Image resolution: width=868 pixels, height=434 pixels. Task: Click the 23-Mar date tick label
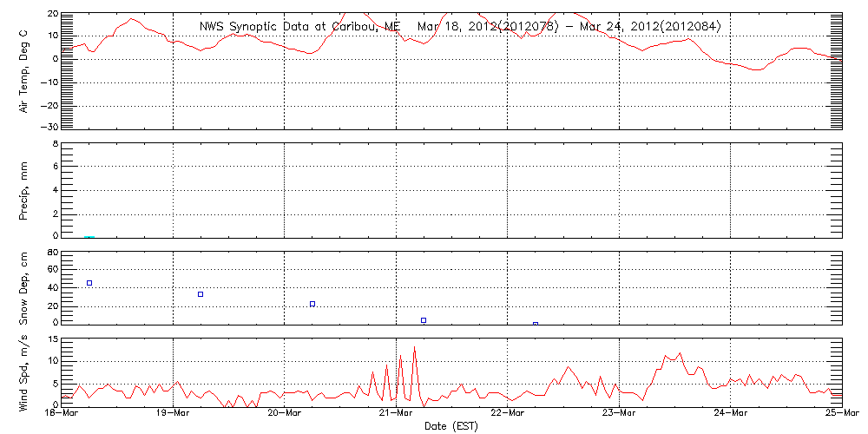[x=619, y=415]
